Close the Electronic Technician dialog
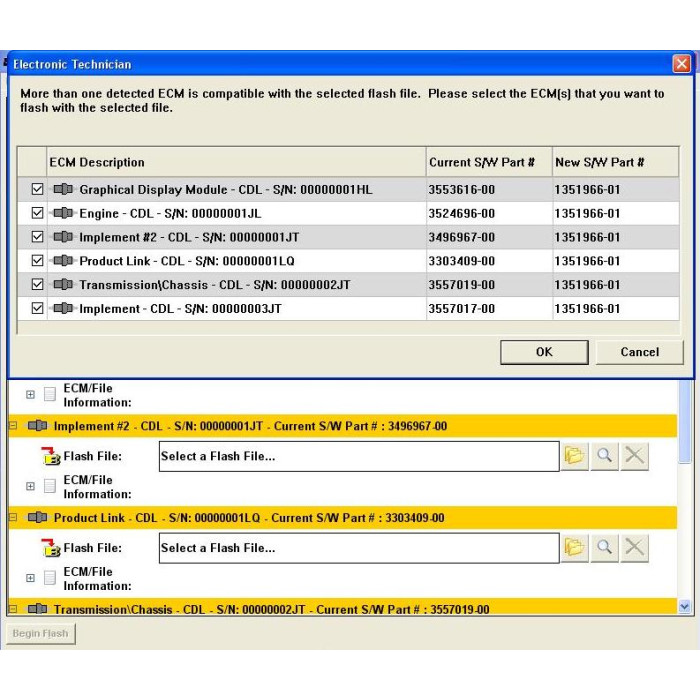The width and height of the screenshot is (700, 700). pos(681,64)
